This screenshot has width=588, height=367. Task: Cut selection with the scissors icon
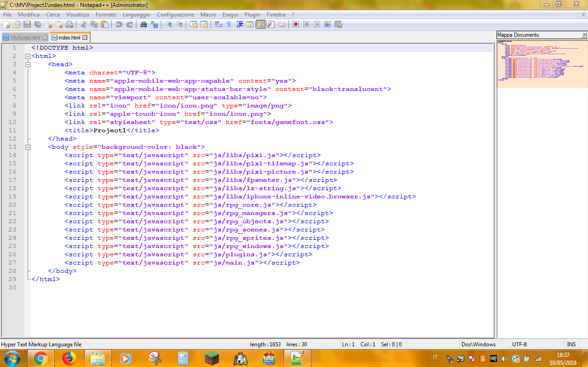[84, 24]
